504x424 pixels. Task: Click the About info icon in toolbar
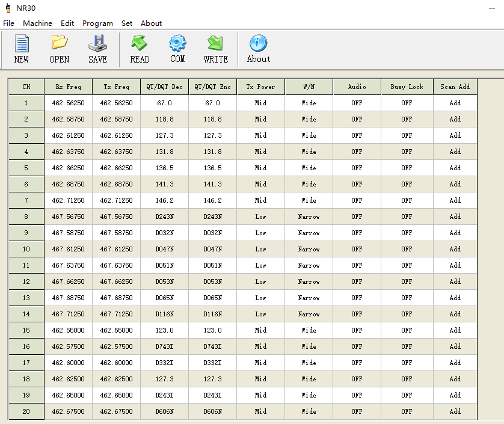click(x=258, y=45)
